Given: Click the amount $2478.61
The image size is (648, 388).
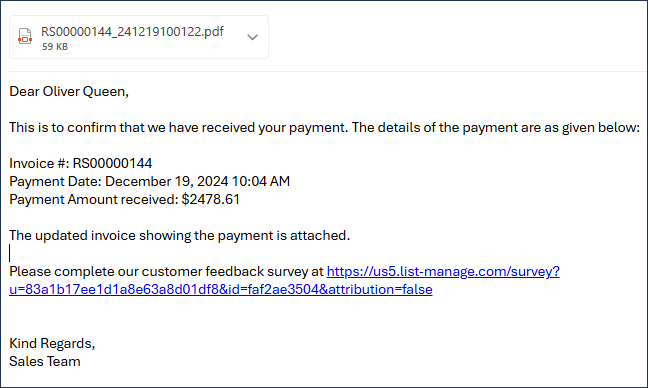Looking at the screenshot, I should pyautogui.click(x=211, y=199).
